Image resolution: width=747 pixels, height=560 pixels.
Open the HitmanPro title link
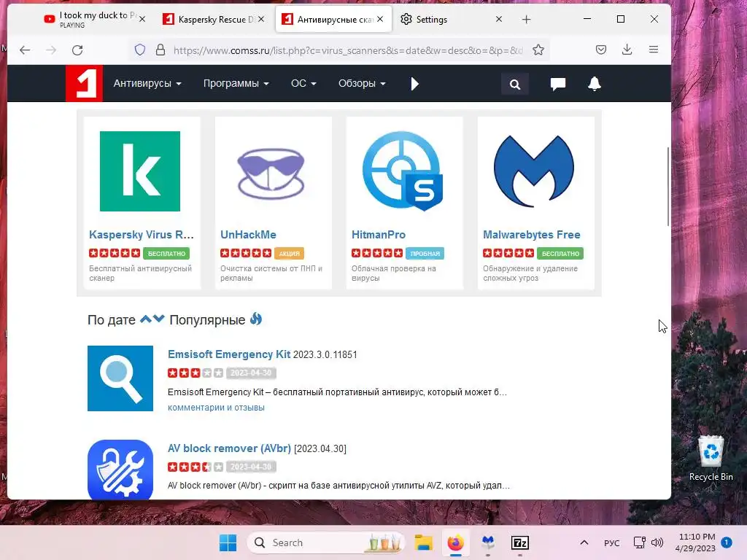[379, 234]
